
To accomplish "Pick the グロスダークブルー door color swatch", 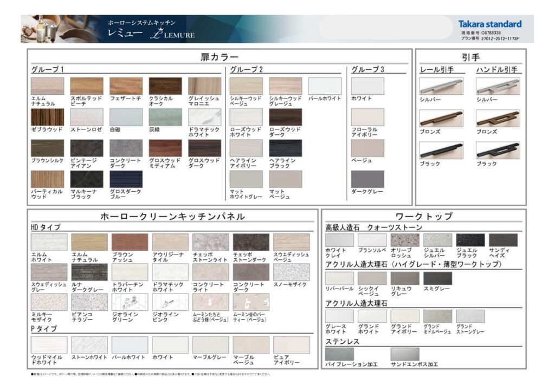I will [126, 179].
